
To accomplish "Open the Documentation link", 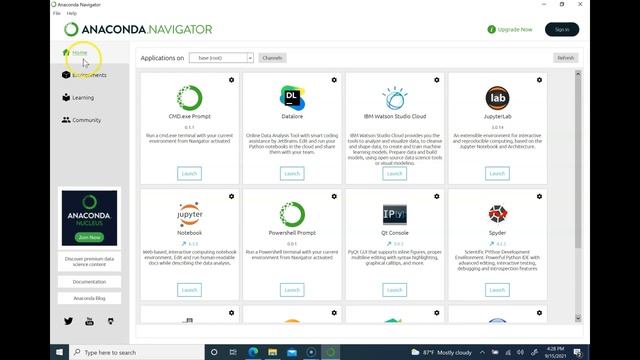I will tap(89, 282).
